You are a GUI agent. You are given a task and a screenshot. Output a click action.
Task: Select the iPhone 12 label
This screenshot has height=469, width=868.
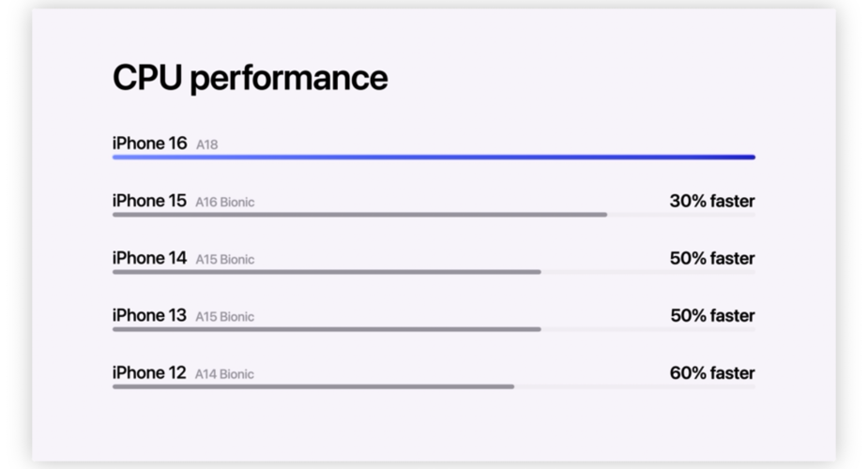pos(149,372)
